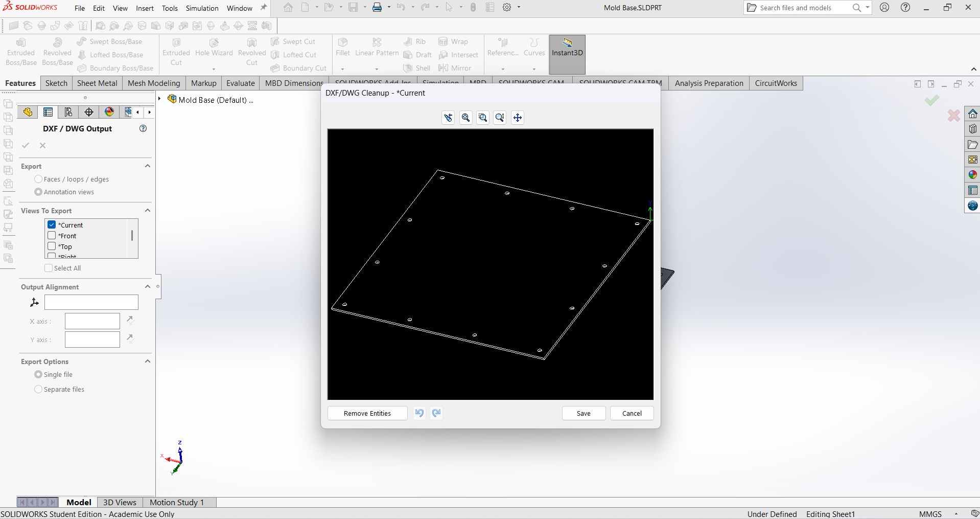Redo entity removal in Cleanup dialog
980x519 pixels.
tap(436, 413)
